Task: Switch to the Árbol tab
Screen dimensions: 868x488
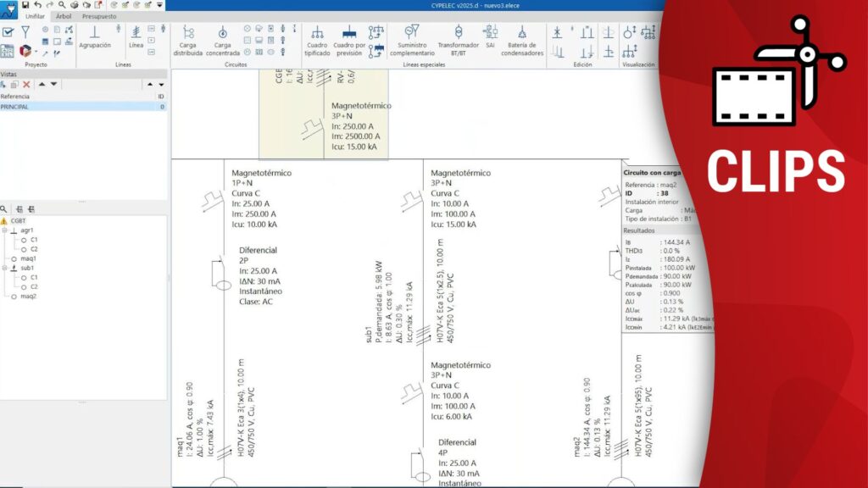Action: [64, 16]
